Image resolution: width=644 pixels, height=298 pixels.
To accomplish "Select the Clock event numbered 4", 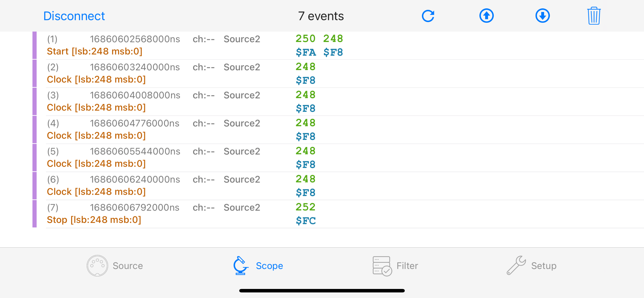I will 96,135.
